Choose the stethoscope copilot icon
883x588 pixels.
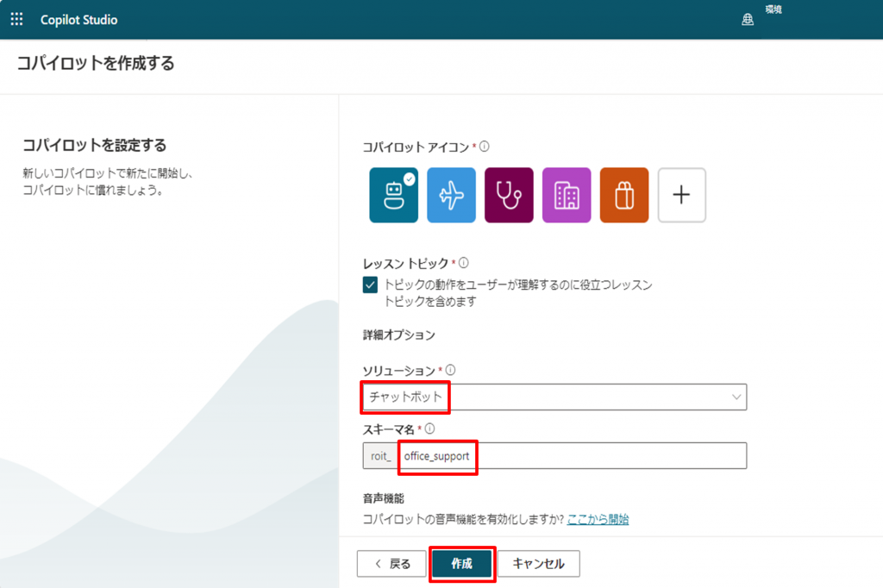point(509,195)
